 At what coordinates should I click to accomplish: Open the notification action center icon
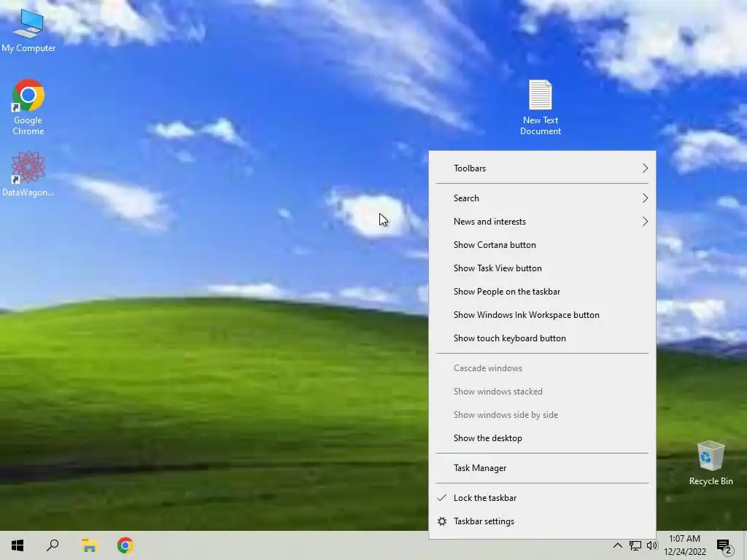click(x=724, y=545)
